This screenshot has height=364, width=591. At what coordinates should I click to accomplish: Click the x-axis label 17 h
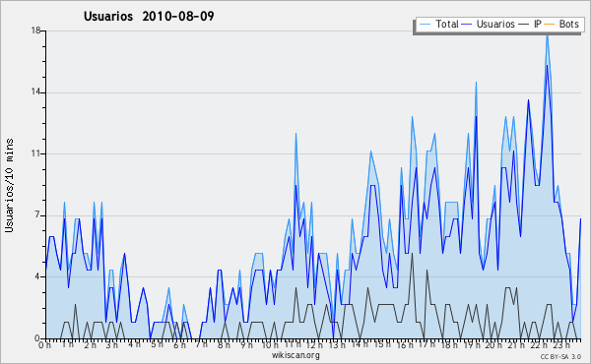(x=427, y=344)
